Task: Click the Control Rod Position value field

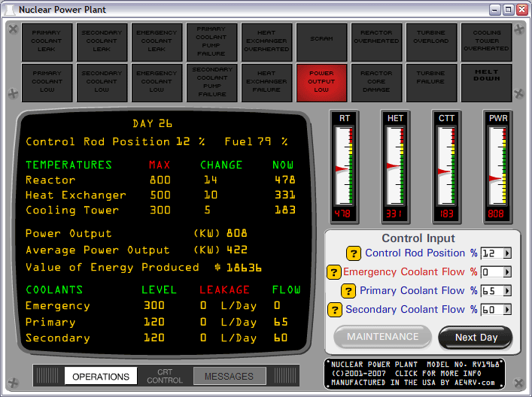Action: (492, 253)
